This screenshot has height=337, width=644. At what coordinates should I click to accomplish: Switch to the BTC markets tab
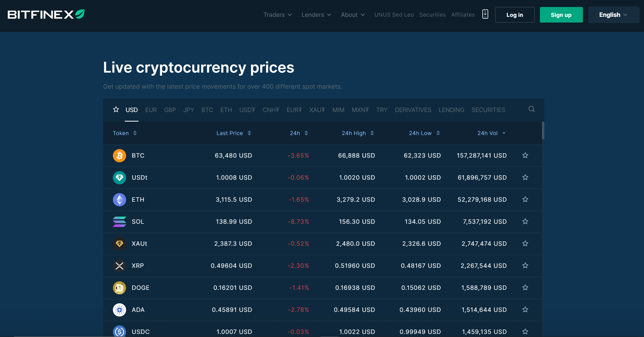click(x=207, y=110)
